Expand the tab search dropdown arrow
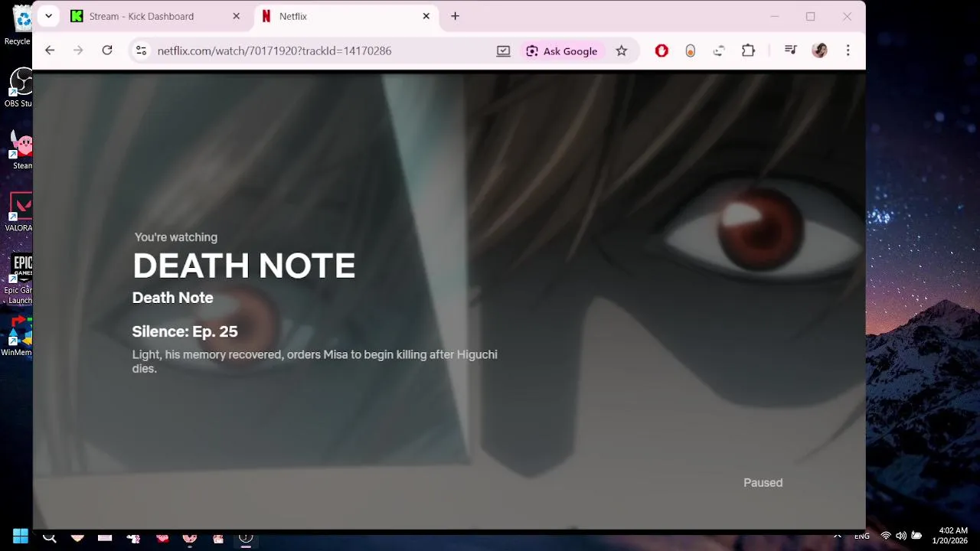This screenshot has height=551, width=980. coord(48,16)
